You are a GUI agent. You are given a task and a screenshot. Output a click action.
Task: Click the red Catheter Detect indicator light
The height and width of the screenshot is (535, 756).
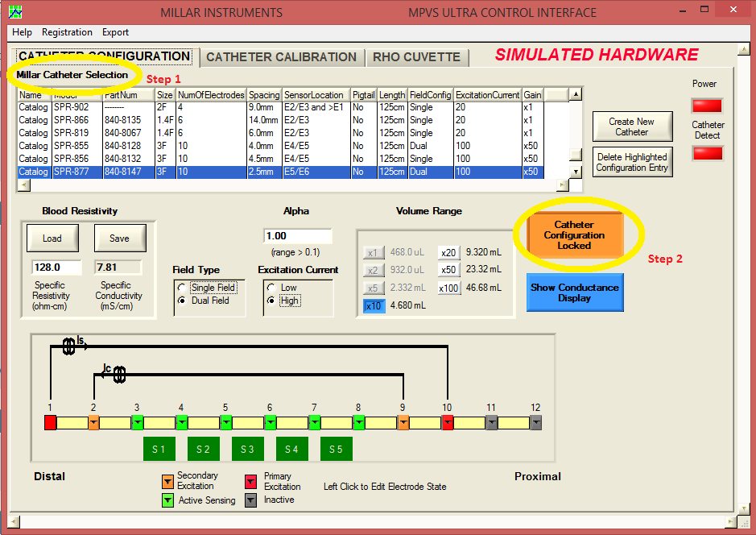point(708,153)
